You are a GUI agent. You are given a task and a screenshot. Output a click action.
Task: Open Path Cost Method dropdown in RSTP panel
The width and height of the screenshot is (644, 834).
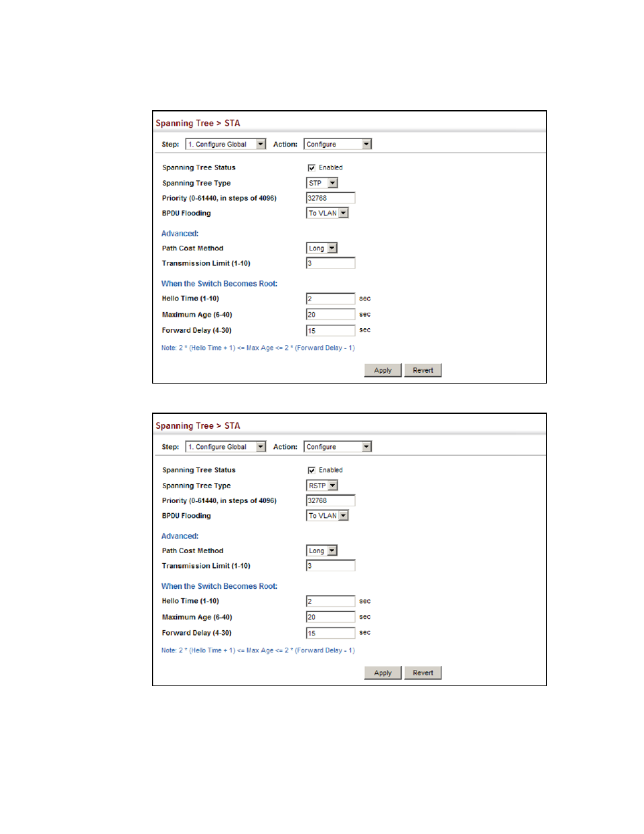click(322, 551)
